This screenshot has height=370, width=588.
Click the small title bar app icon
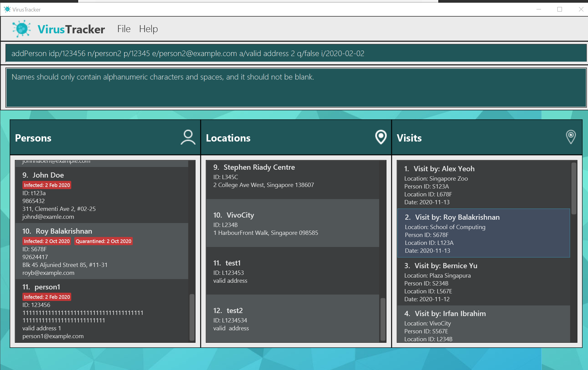(x=7, y=9)
